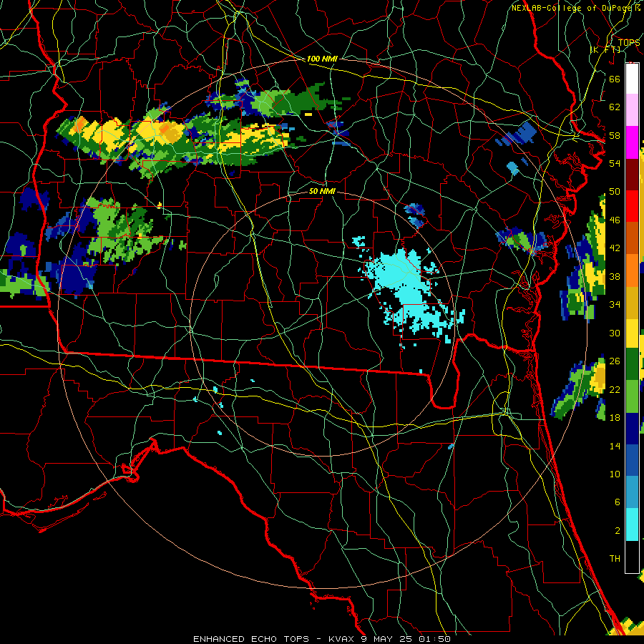Click the 01:50 timestamp
Viewport: 644px width, 644px height.
point(434,639)
